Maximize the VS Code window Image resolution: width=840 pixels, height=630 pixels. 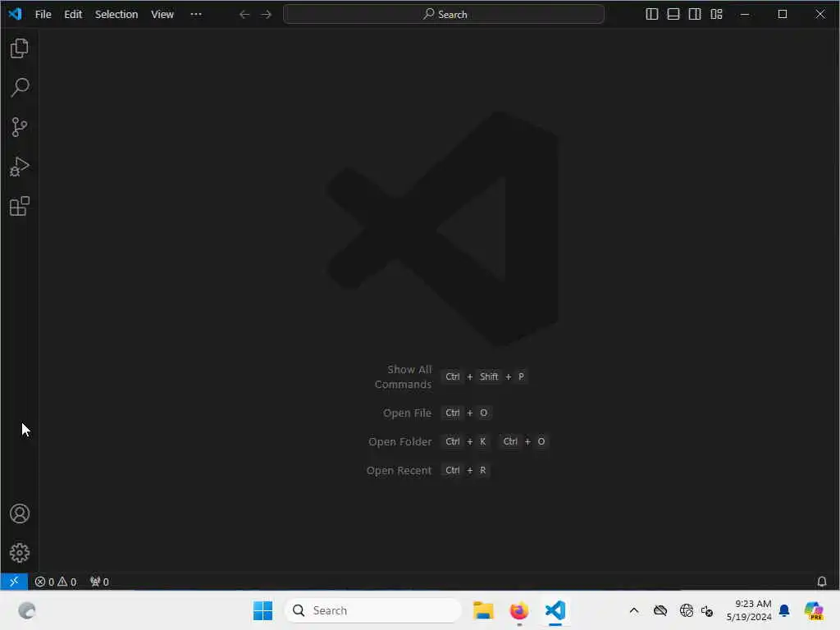[783, 15]
